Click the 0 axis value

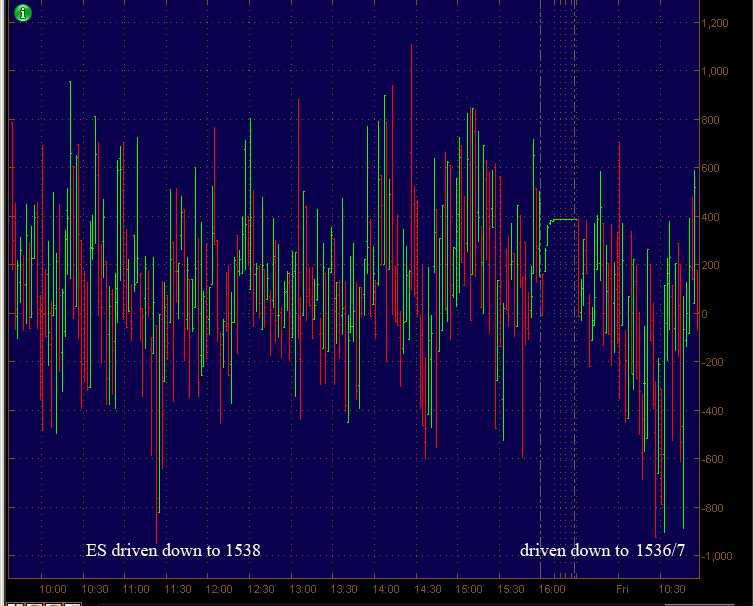point(704,314)
